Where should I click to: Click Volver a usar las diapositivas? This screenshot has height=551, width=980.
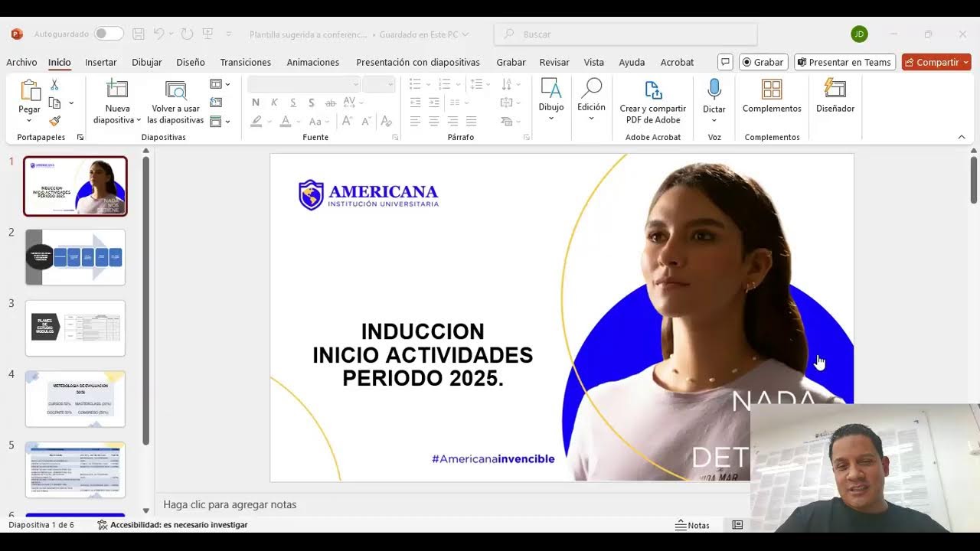point(175,102)
